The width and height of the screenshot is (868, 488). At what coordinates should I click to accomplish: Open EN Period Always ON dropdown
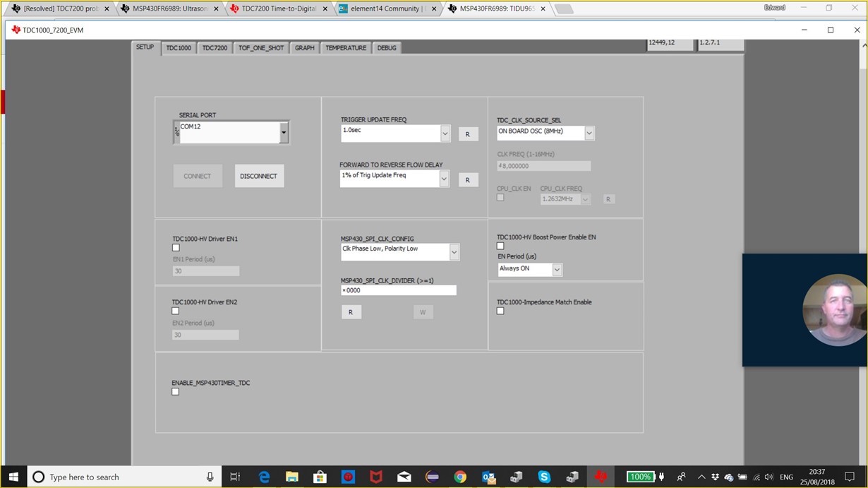click(x=557, y=269)
